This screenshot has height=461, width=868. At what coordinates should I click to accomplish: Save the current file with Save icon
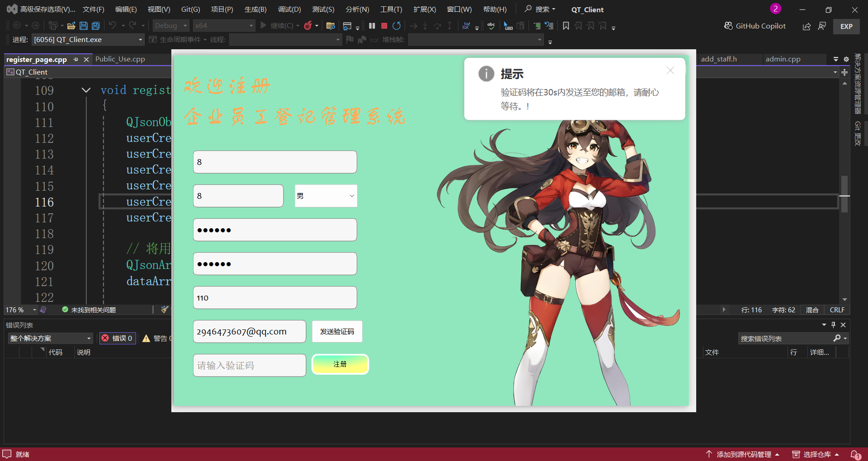pos(84,26)
